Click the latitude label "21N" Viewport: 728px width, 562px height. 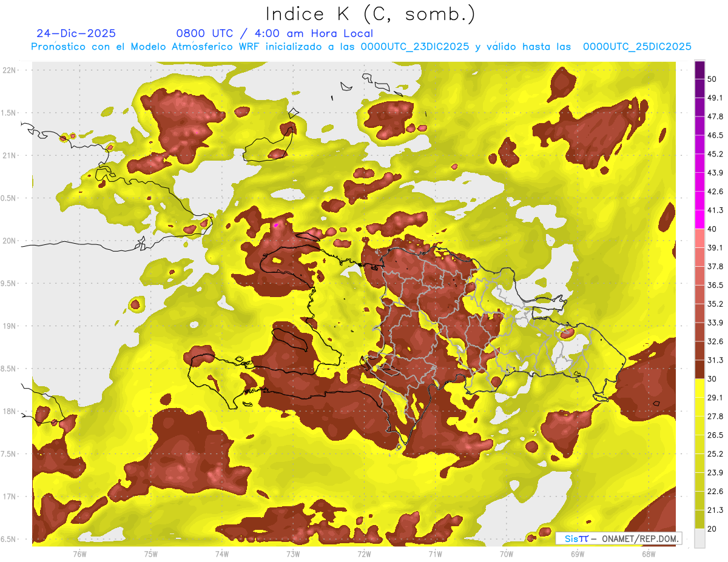coord(8,155)
